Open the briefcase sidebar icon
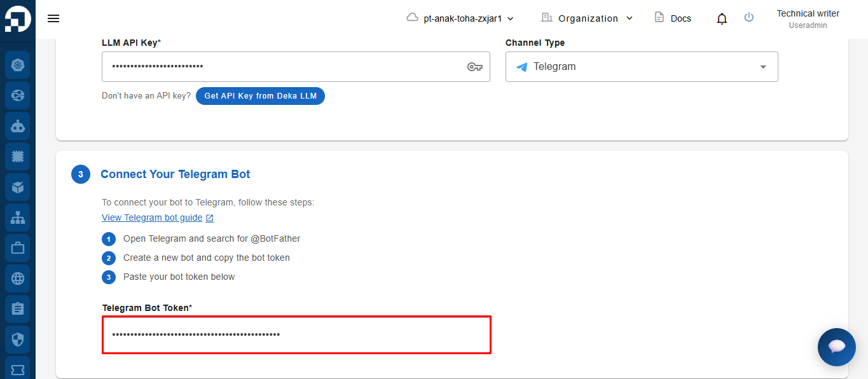Image resolution: width=868 pixels, height=379 pixels. coord(18,248)
